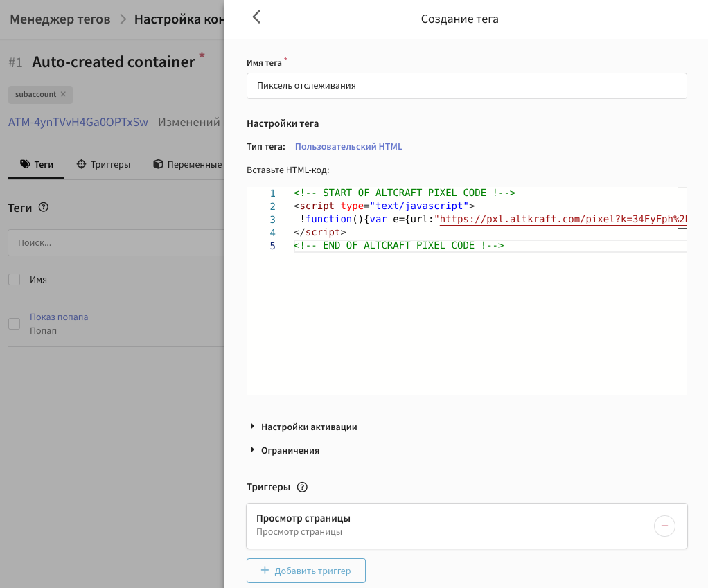The width and height of the screenshot is (708, 588).
Task: Click line 5 END OF ALTCRAFT PIXEL CODE comment
Action: coord(399,245)
